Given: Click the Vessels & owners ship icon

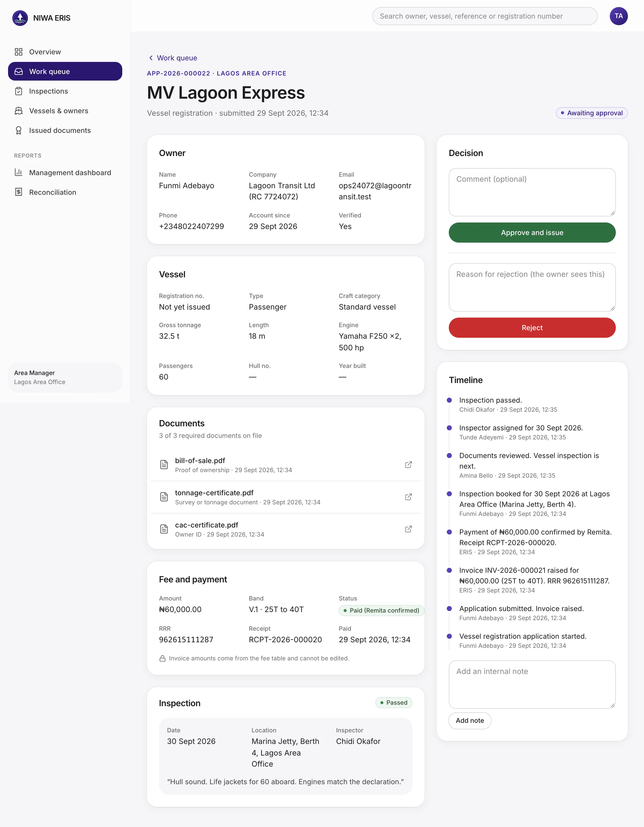Looking at the screenshot, I should pos(19,111).
